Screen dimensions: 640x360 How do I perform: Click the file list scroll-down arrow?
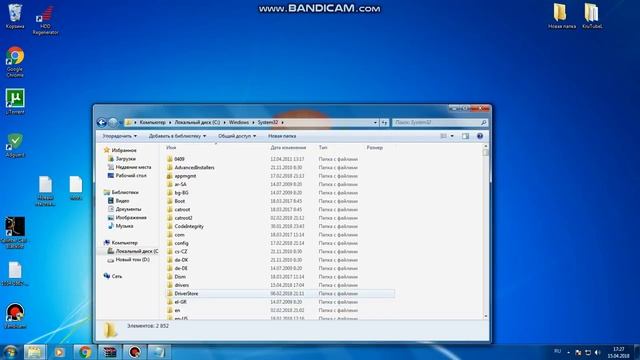pos(485,316)
